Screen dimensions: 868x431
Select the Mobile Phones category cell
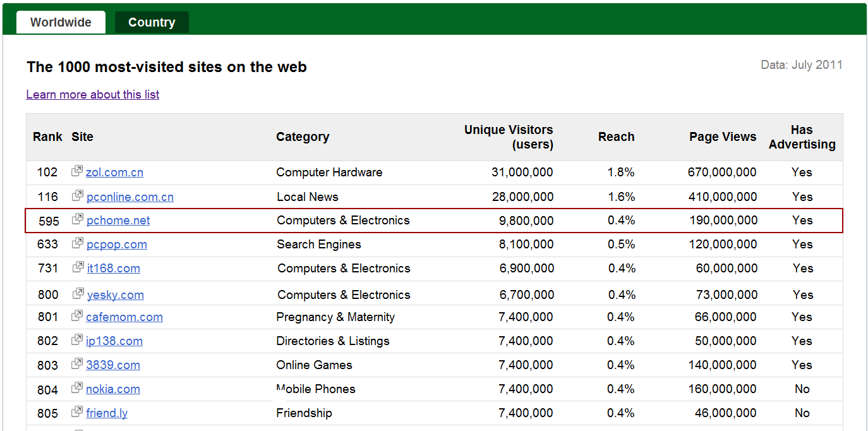click(x=316, y=389)
